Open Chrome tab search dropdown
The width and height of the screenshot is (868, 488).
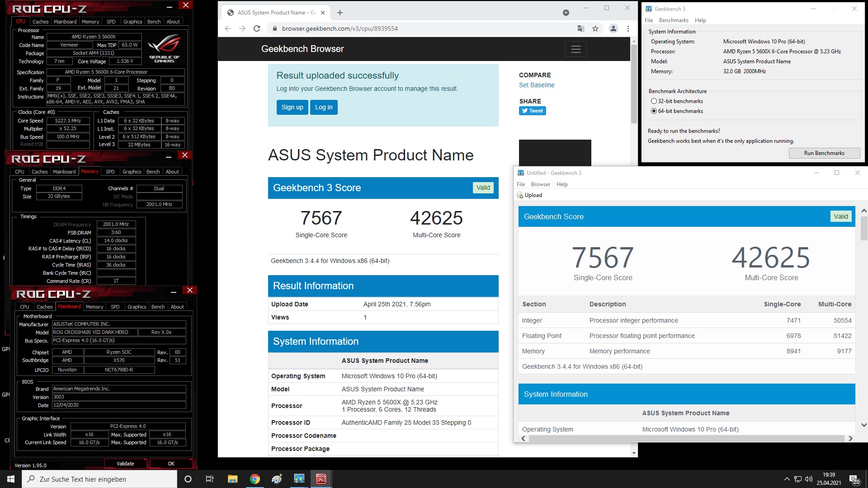click(566, 13)
